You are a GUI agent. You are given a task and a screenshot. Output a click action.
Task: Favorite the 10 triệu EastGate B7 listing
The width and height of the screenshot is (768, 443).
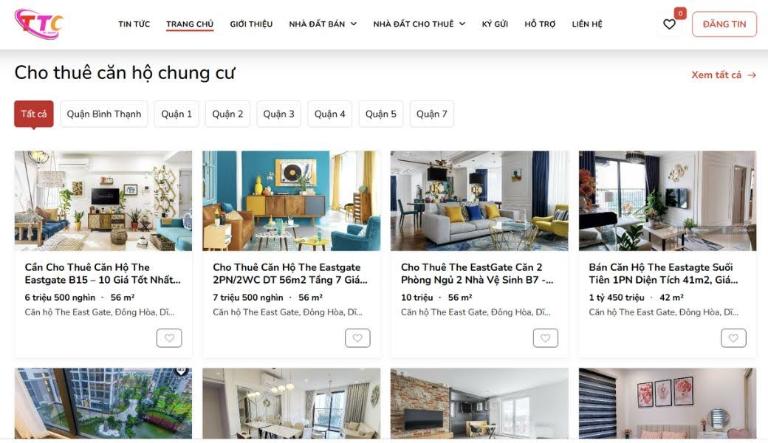coord(545,338)
